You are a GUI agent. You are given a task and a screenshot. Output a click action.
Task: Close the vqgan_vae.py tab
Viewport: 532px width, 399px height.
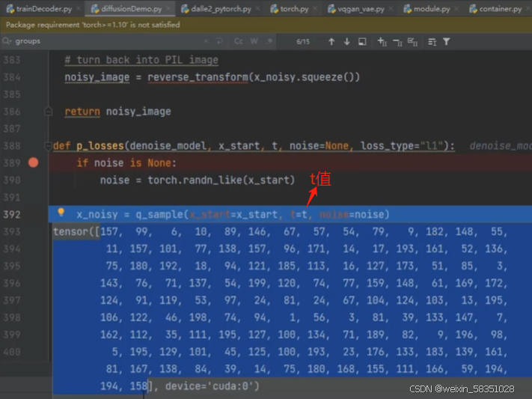(x=391, y=9)
